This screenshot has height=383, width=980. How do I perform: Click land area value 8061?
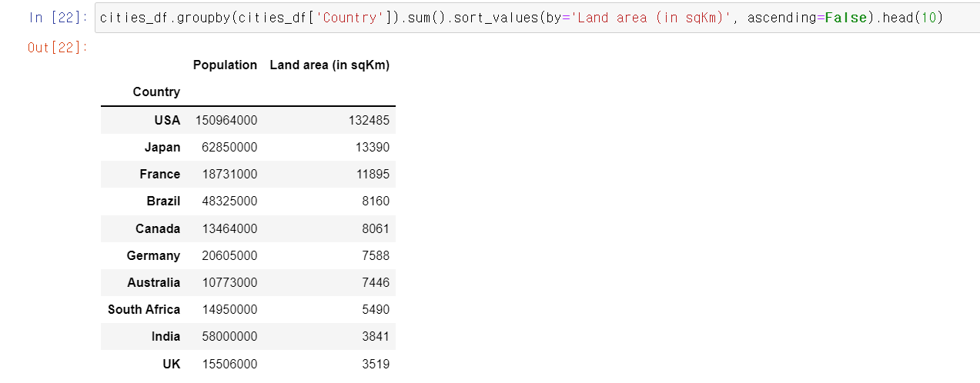point(376,229)
